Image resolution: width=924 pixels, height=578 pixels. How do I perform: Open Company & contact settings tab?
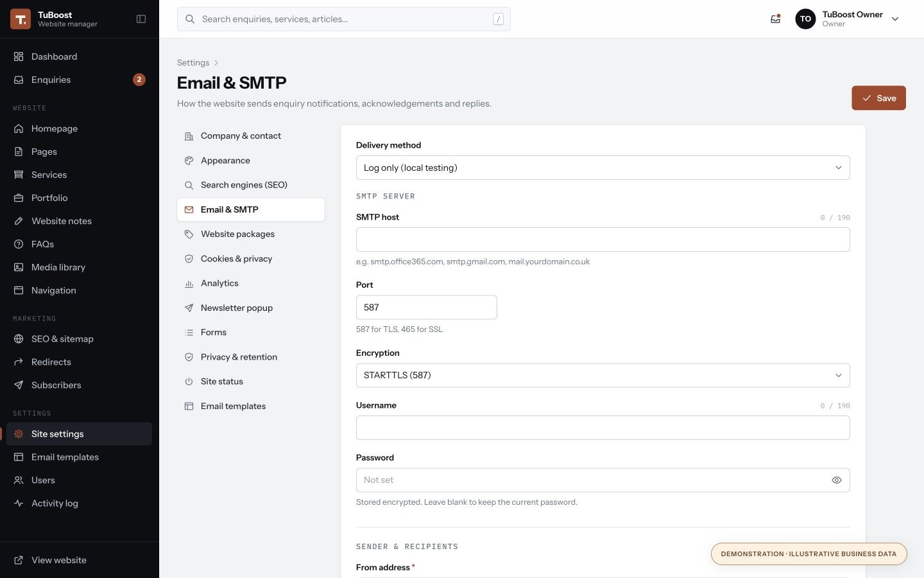(x=251, y=136)
